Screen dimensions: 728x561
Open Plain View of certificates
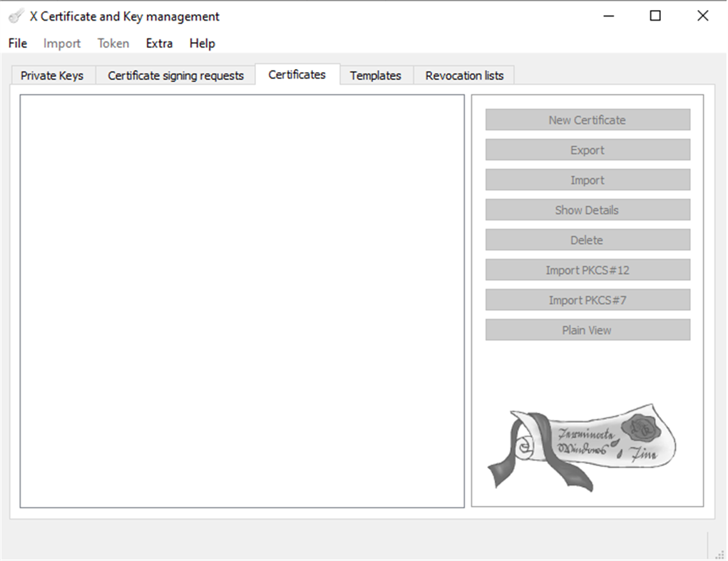tap(587, 329)
